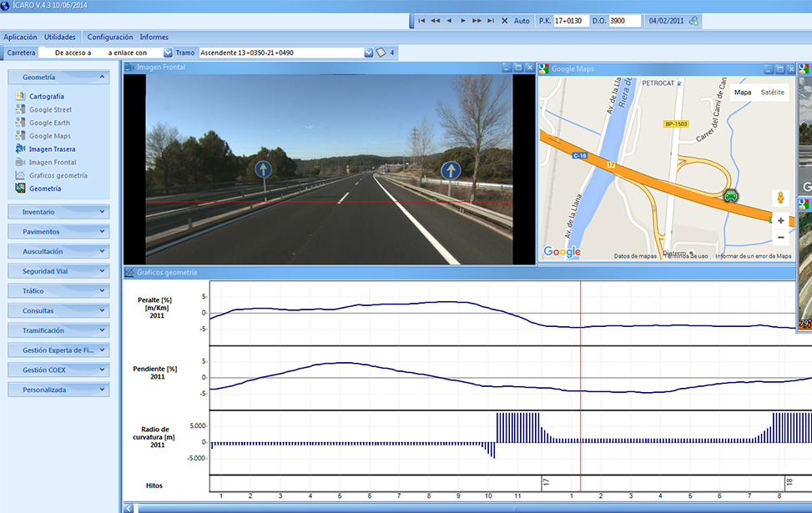Click the play forward button
The image size is (812, 513).
(463, 21)
